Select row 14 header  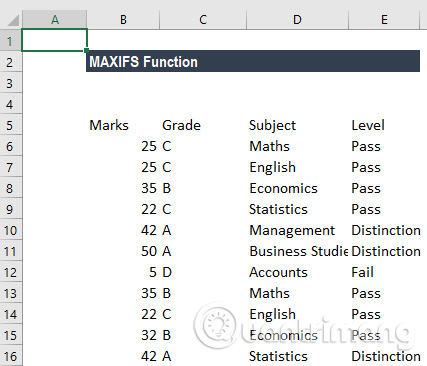point(11,314)
